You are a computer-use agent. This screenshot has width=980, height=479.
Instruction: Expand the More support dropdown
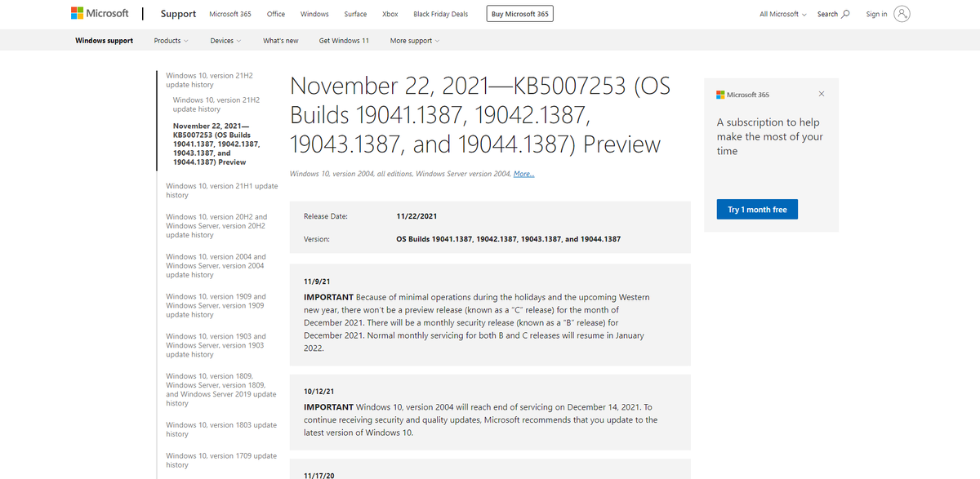coord(414,41)
